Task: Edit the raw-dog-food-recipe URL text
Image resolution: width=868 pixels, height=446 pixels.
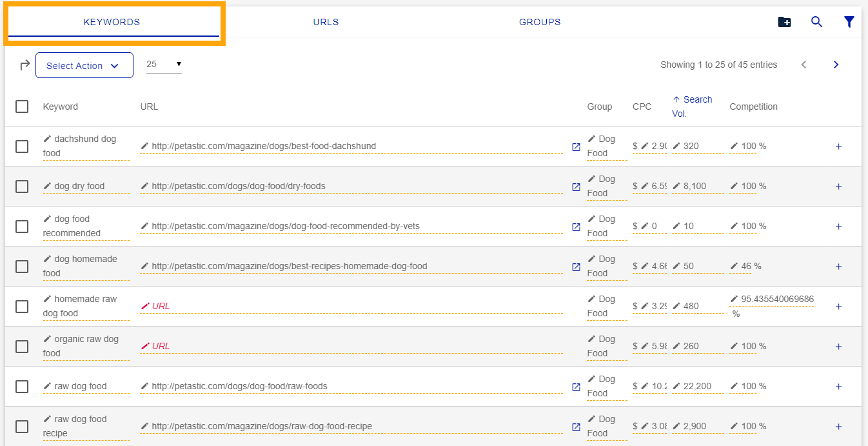Action: pyautogui.click(x=262, y=426)
